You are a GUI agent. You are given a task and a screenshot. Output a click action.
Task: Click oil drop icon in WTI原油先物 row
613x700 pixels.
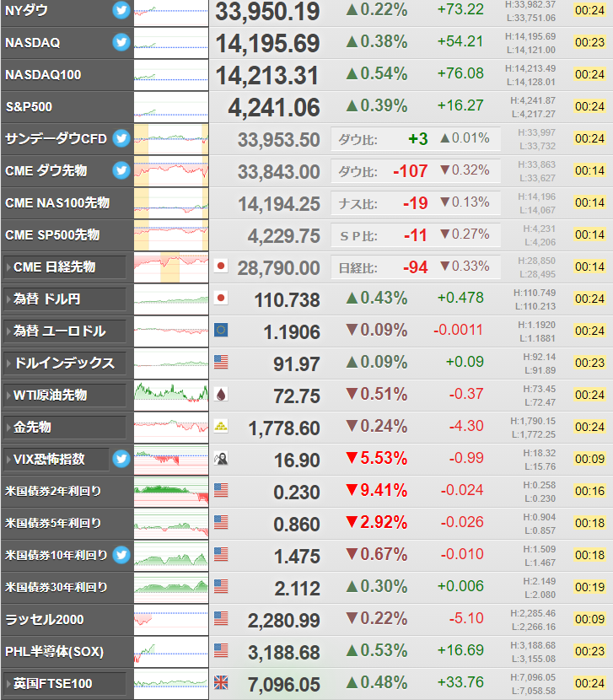pyautogui.click(x=221, y=395)
